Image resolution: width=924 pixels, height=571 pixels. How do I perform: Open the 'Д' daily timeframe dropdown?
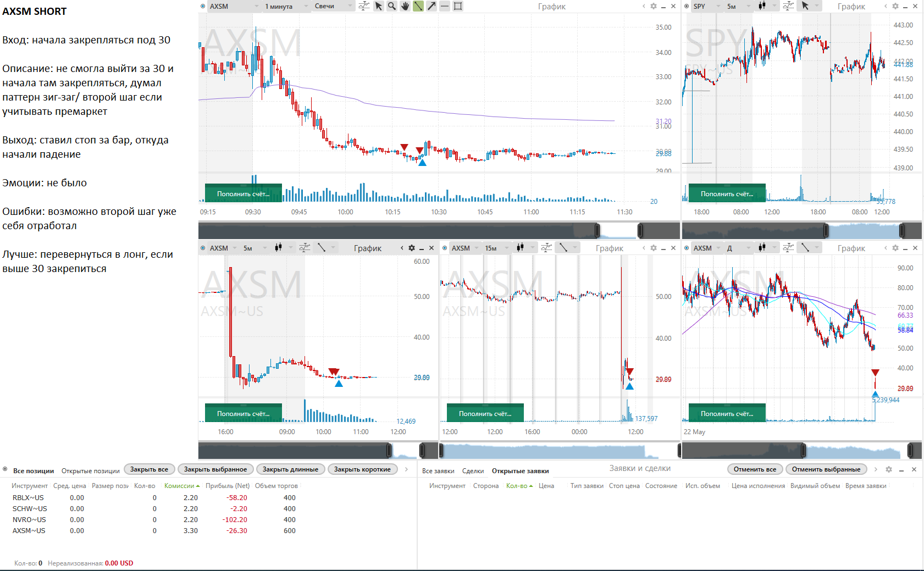point(738,248)
